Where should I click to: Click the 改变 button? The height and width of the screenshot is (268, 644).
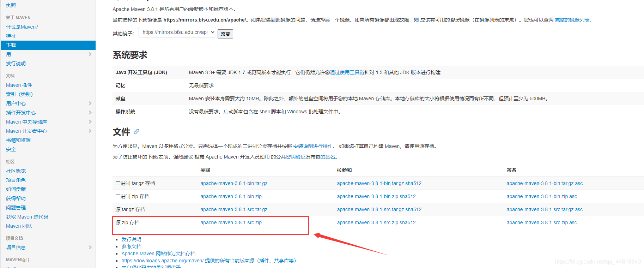tap(225, 34)
